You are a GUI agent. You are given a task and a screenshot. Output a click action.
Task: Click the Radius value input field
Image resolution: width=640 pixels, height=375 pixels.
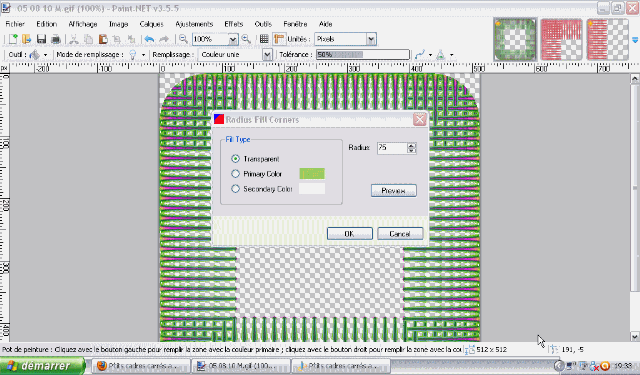(392, 148)
